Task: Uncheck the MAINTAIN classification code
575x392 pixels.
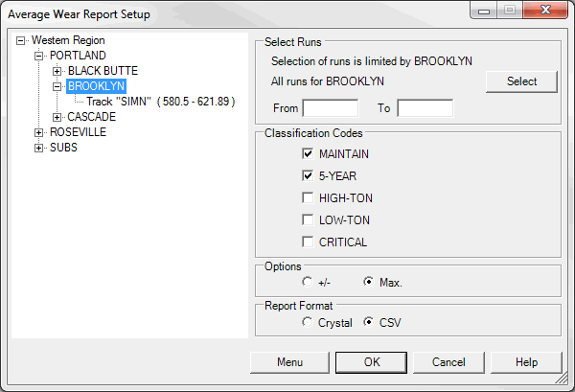Action: [308, 153]
